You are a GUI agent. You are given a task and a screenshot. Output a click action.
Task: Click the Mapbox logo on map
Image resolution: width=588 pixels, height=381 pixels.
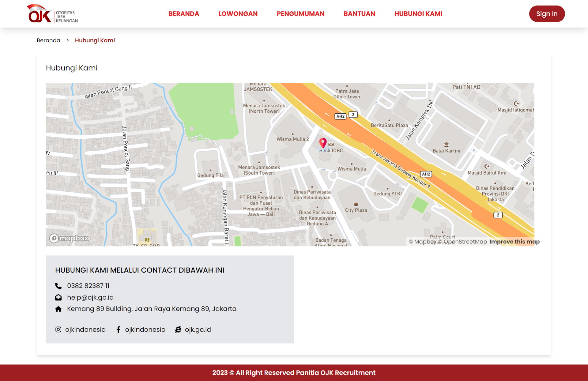[x=69, y=238]
